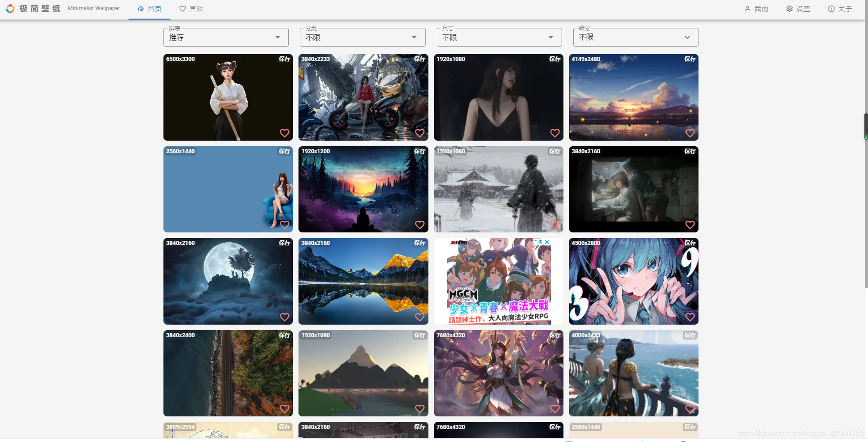Image resolution: width=868 pixels, height=442 pixels.
Task: Click the 6500x3300 resolution label
Action: click(x=181, y=59)
